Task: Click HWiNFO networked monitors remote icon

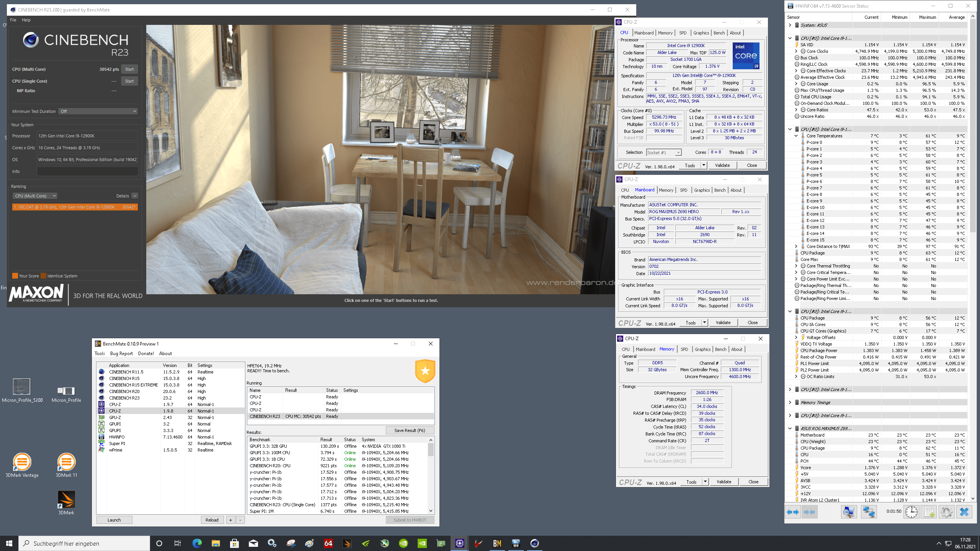Action: (x=869, y=512)
